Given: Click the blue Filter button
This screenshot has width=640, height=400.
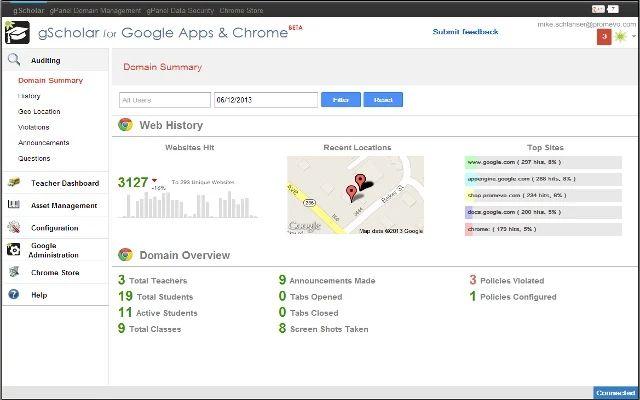Looking at the screenshot, I should [341, 100].
